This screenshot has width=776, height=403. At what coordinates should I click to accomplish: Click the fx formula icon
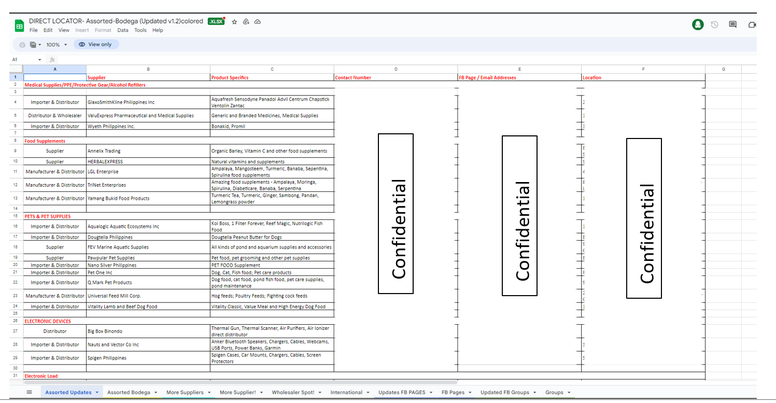pyautogui.click(x=52, y=59)
